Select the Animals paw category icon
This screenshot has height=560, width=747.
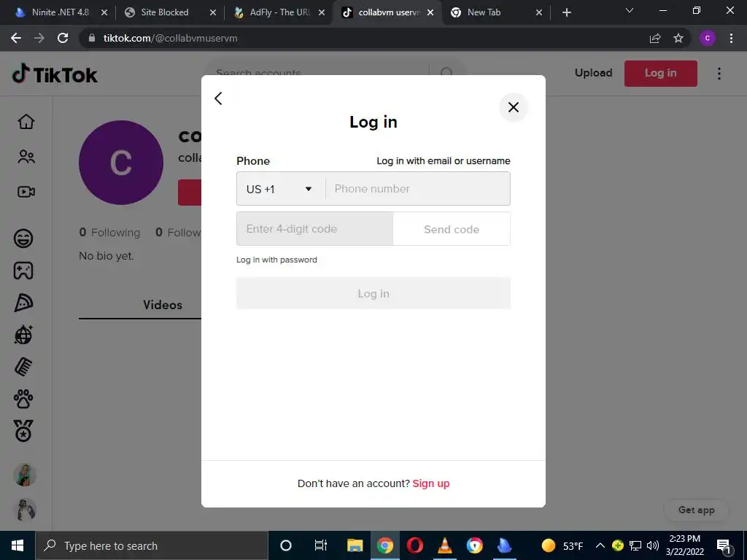click(23, 399)
